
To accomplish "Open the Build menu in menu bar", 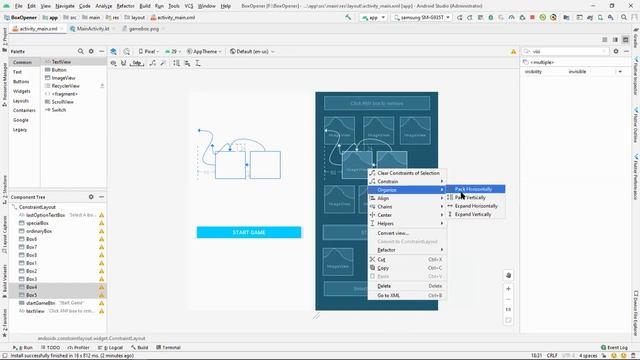I will tap(145, 6).
